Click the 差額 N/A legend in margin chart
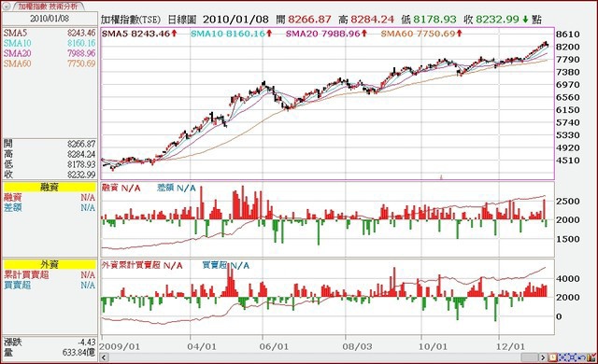Viewport: 598px width, 364px height. click(177, 188)
